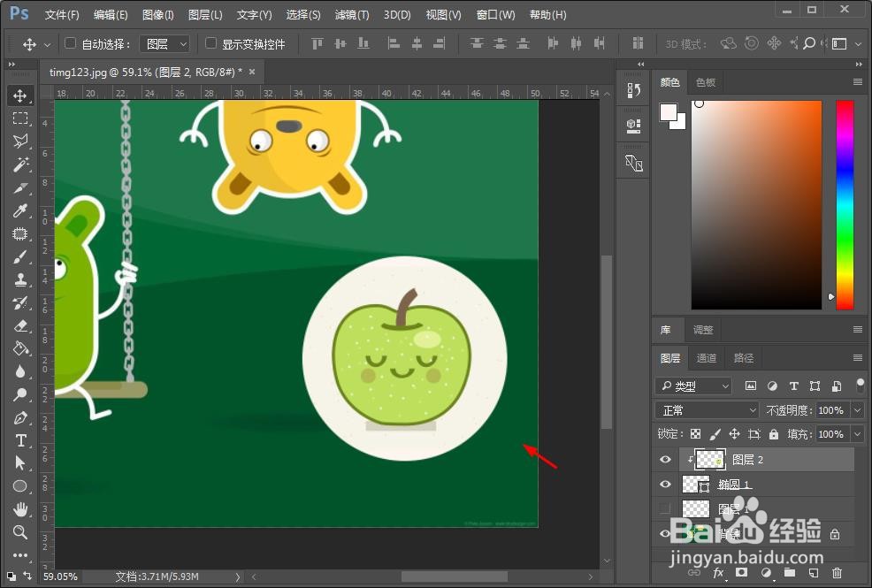Select the Eyedropper tool

point(20,210)
